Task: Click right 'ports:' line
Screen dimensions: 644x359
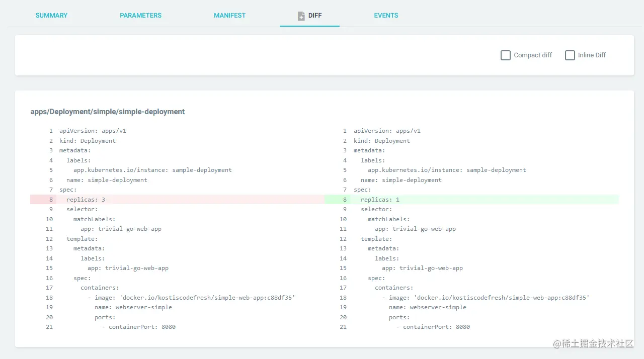Action: point(399,317)
